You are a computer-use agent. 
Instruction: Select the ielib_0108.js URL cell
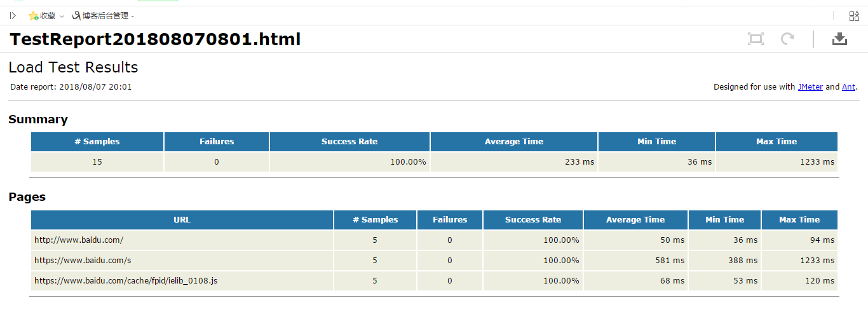182,280
